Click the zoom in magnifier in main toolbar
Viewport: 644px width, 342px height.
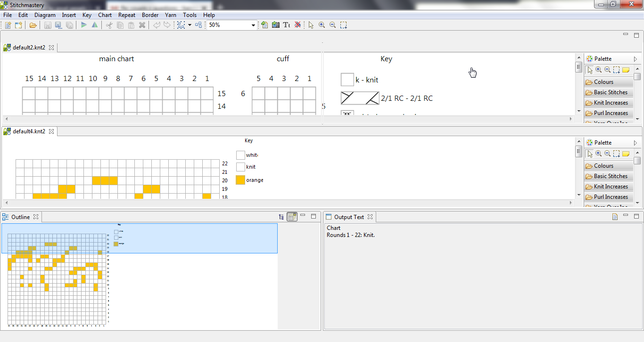pyautogui.click(x=322, y=25)
